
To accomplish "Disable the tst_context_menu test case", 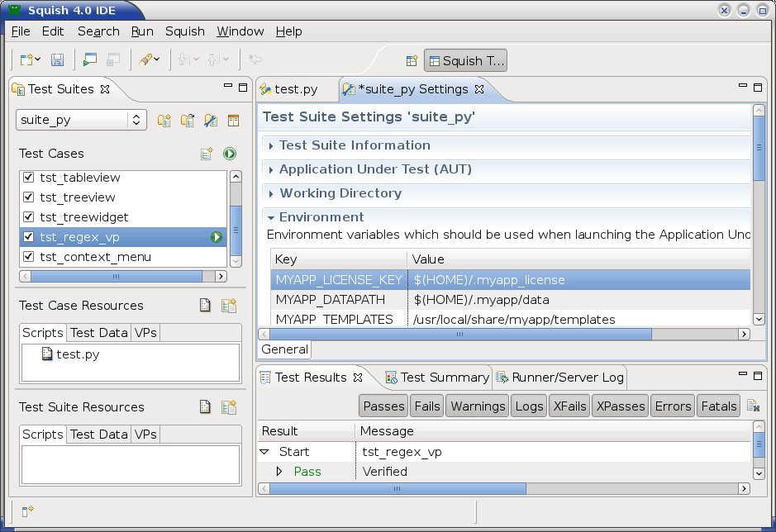I will (x=29, y=257).
